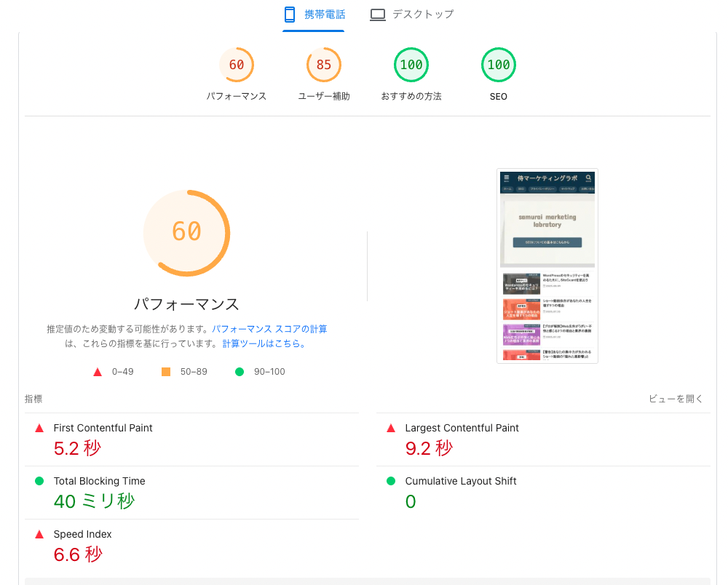This screenshot has height=585, width=728.
Task: Click the First Contentful Paint metric label
Action: point(103,428)
